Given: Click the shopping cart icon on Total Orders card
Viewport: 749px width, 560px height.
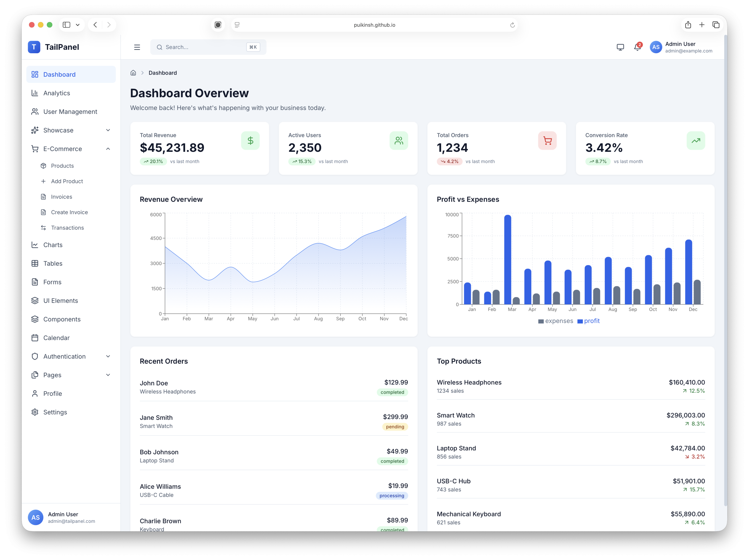Looking at the screenshot, I should point(547,140).
